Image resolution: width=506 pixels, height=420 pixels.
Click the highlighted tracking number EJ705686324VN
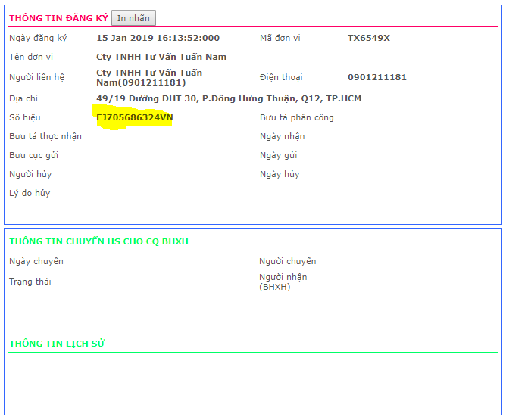pyautogui.click(x=135, y=117)
